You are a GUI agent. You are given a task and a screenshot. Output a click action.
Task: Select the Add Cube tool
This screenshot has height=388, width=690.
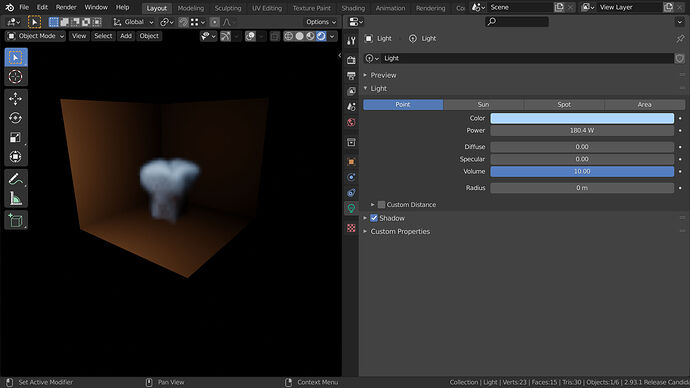[16, 220]
